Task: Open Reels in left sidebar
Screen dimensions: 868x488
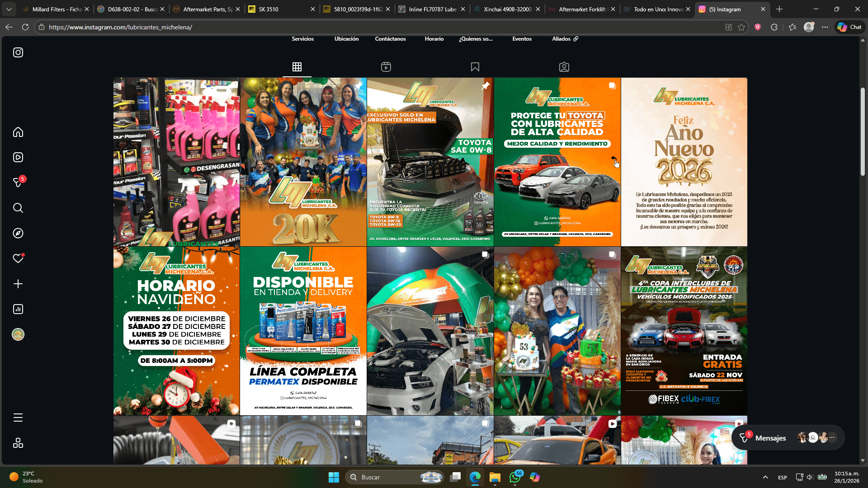Action: pos(18,157)
